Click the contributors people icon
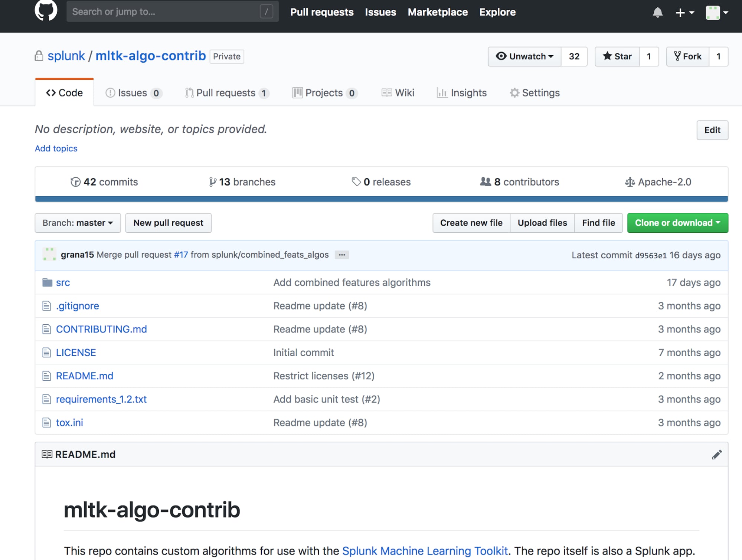Screen dimensions: 742x560 [485, 181]
